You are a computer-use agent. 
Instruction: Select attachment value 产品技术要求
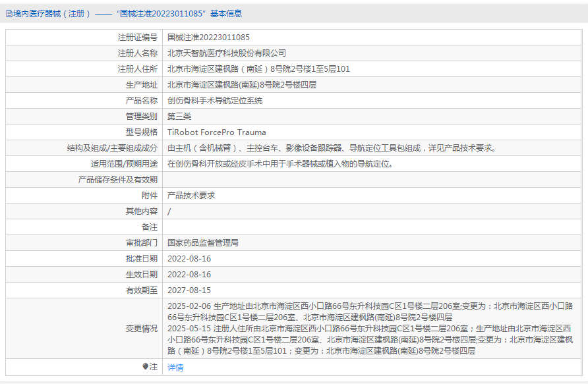point(191,195)
